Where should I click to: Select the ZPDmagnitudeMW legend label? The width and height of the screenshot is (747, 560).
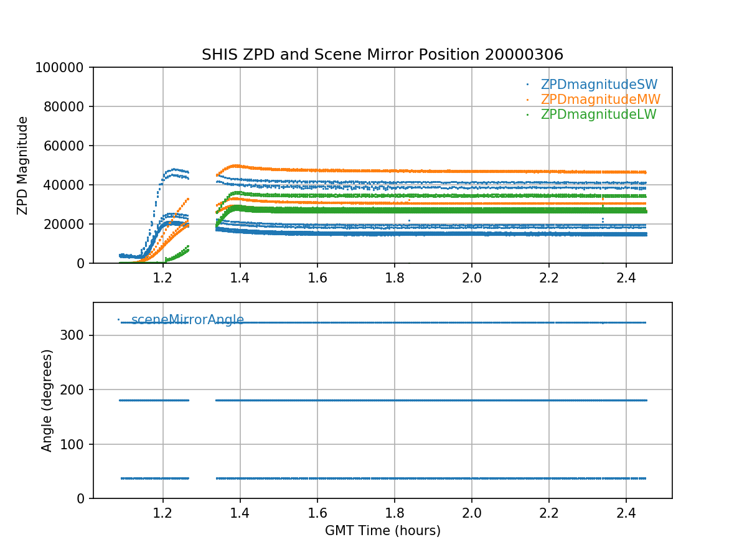tap(600, 100)
